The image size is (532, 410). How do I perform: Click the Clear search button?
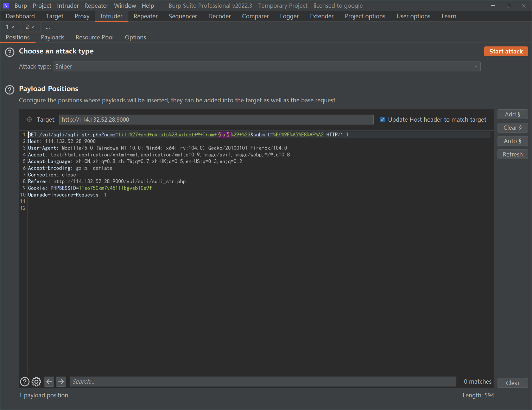(x=513, y=383)
